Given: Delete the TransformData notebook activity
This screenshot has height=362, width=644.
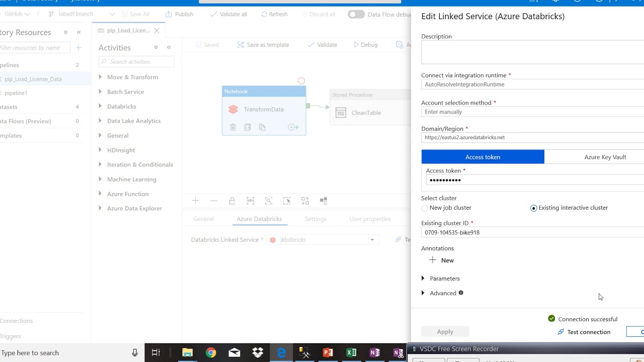Looking at the screenshot, I should pos(233,127).
